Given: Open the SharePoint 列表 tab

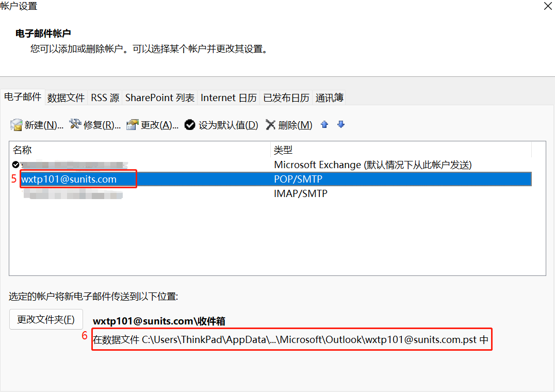Looking at the screenshot, I should tap(160, 97).
